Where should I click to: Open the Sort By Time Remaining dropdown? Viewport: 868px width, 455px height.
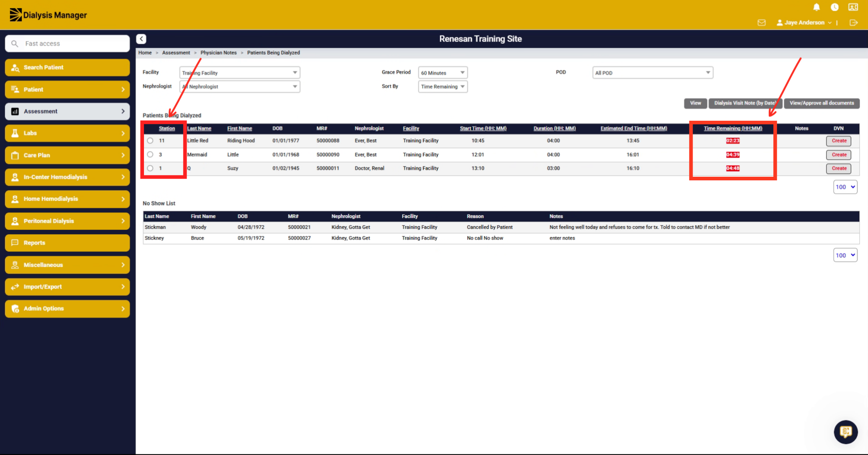[x=443, y=87]
